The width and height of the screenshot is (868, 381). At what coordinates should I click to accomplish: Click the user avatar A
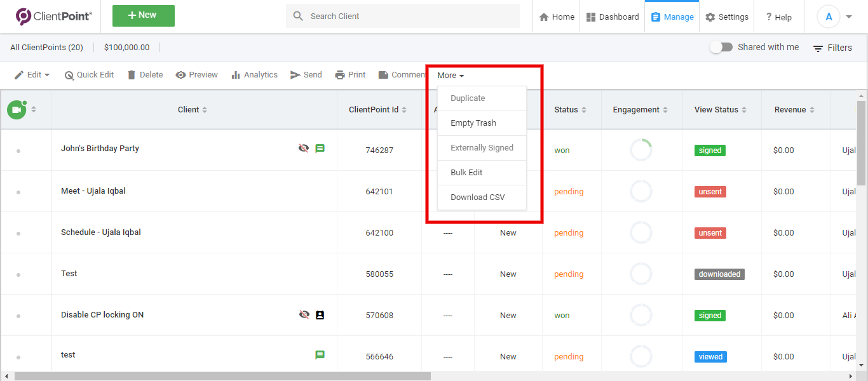pos(829,17)
